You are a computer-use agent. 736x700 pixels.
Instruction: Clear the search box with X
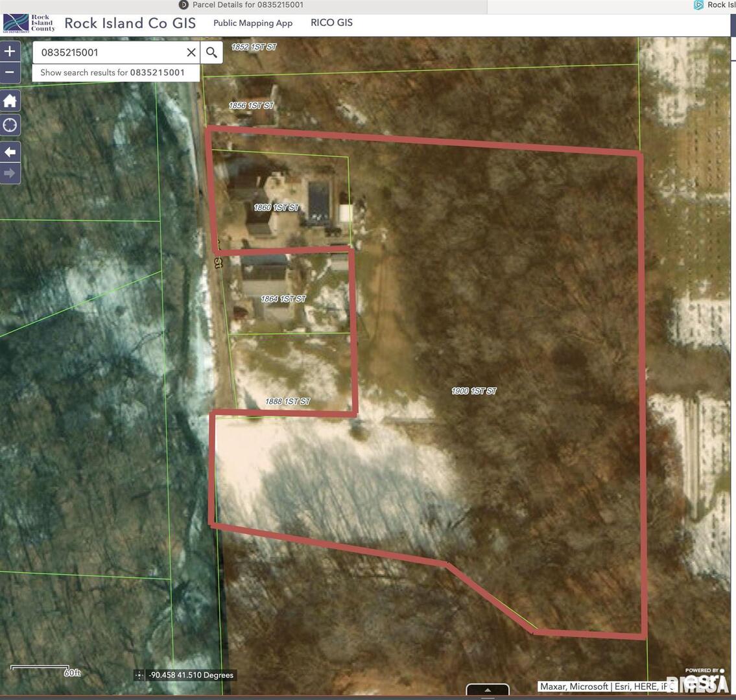191,52
